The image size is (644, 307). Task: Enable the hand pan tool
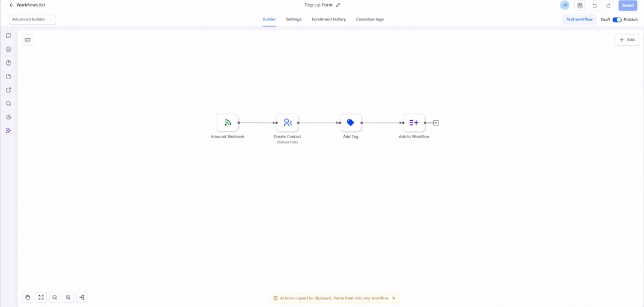click(x=28, y=297)
